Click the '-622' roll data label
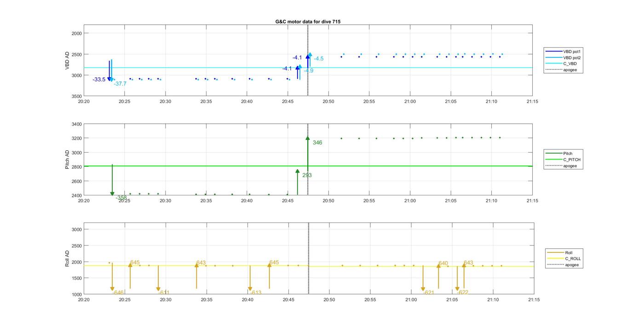The width and height of the screenshot is (644, 331). pos(463,293)
